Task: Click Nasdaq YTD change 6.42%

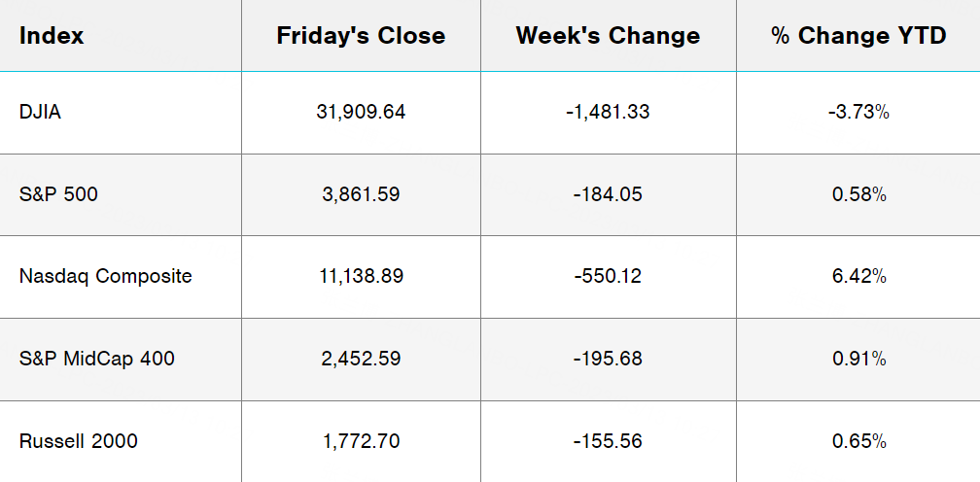Action: [x=858, y=276]
